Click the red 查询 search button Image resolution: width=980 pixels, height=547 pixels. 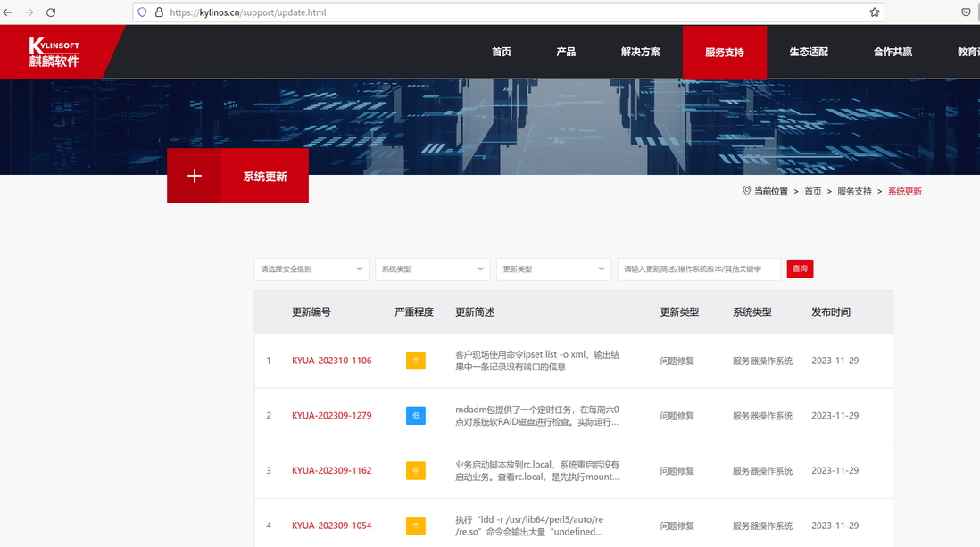pyautogui.click(x=799, y=269)
